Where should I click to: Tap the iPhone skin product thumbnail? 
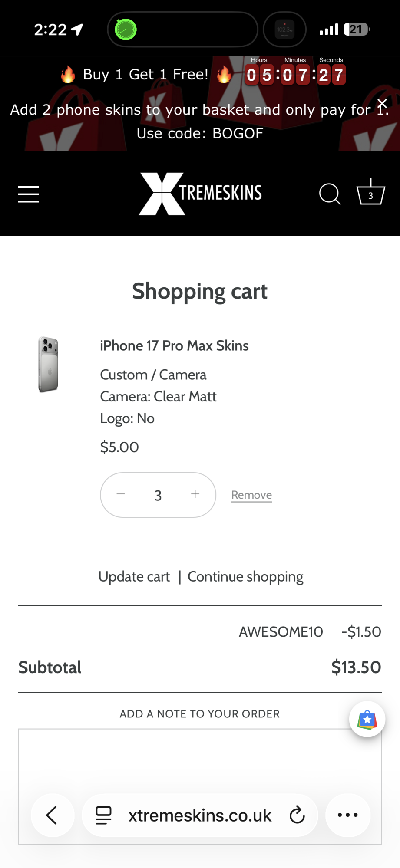(x=48, y=365)
